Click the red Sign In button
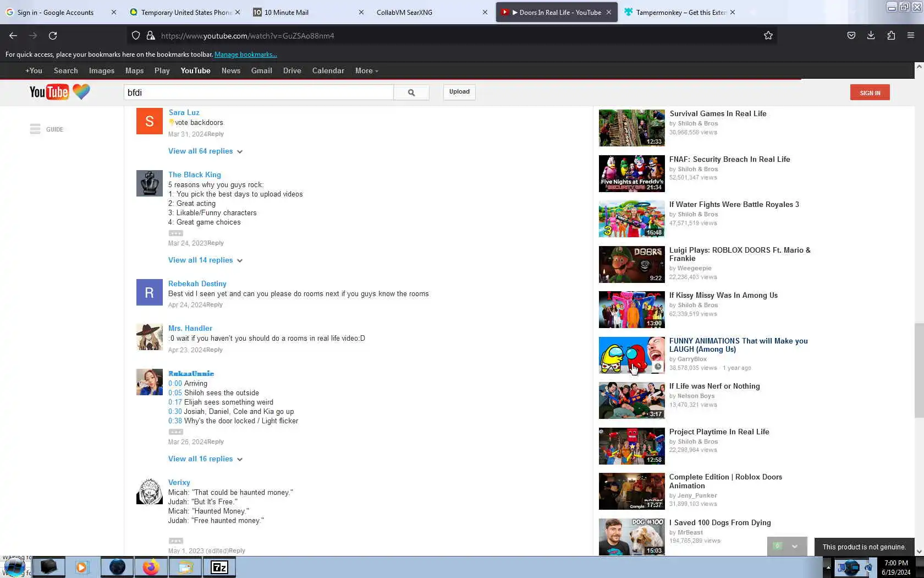Screen dimensions: 924x578 870,92
